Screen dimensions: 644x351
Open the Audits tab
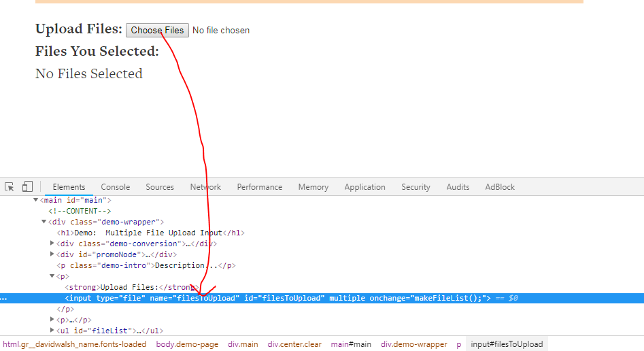point(458,187)
